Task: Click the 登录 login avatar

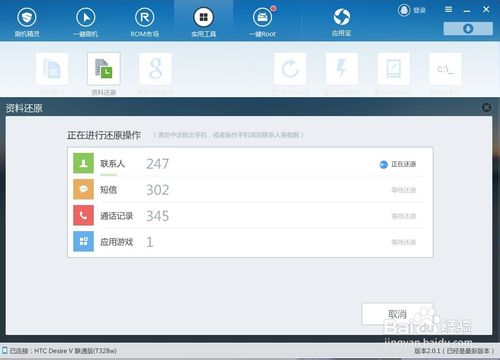Action: [404, 10]
